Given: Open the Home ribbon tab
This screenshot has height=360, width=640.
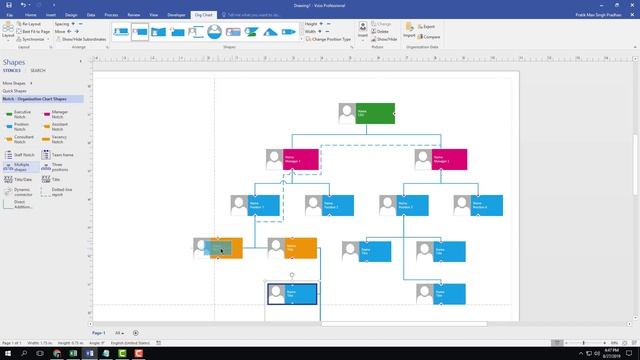Looking at the screenshot, I should 31,15.
